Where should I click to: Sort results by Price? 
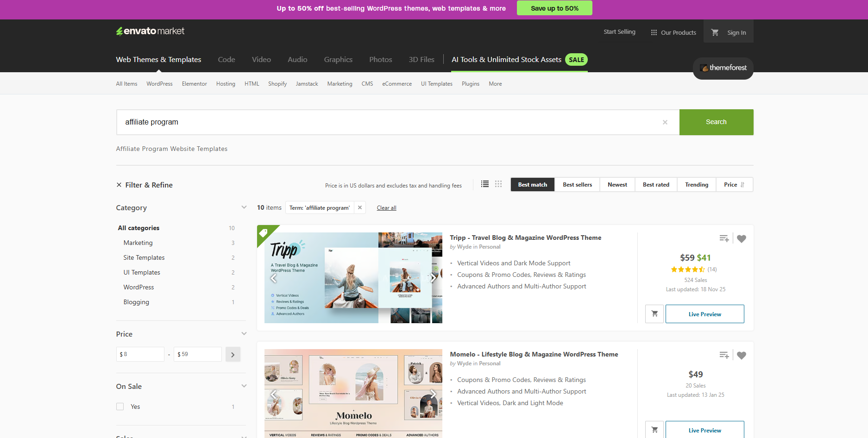[734, 185]
